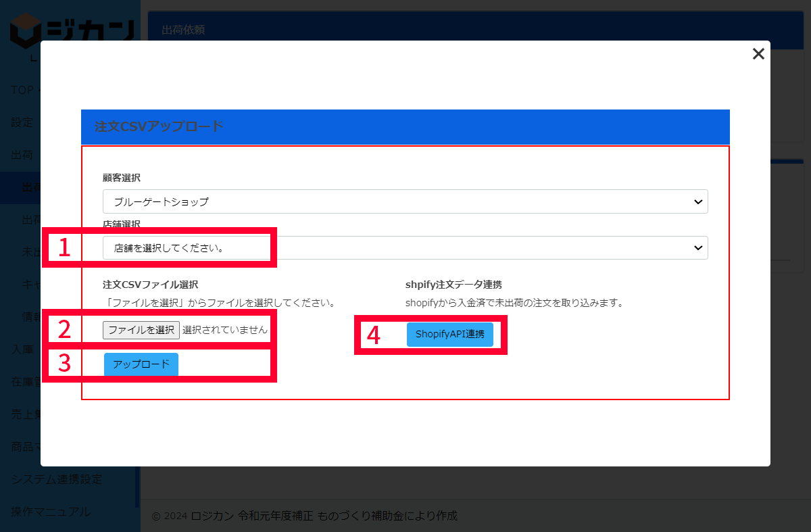Click the ロジカン logo in the sidebar

click(72, 30)
